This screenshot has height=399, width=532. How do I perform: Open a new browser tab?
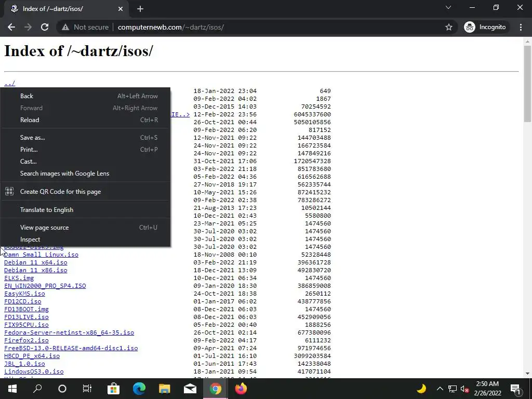point(140,9)
